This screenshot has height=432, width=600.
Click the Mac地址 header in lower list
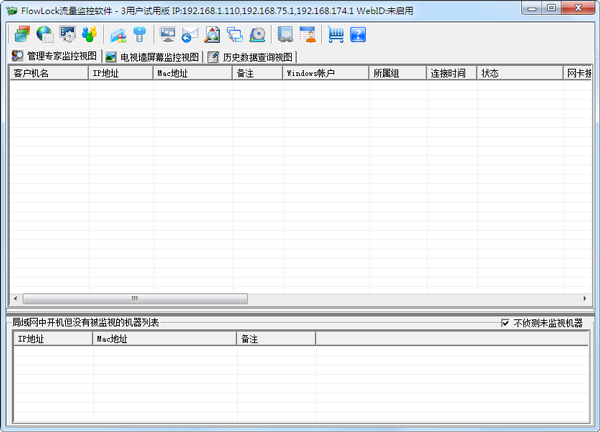[x=164, y=339]
